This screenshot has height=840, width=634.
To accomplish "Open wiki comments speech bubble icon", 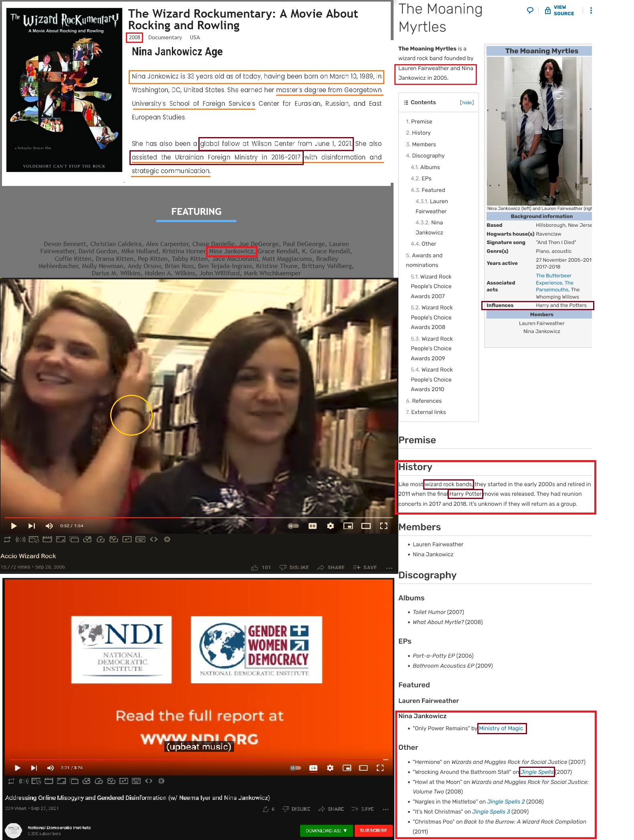I will [x=530, y=10].
